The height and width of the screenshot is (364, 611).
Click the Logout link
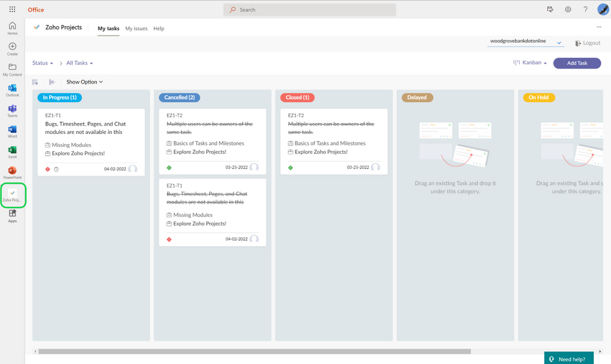pos(588,43)
